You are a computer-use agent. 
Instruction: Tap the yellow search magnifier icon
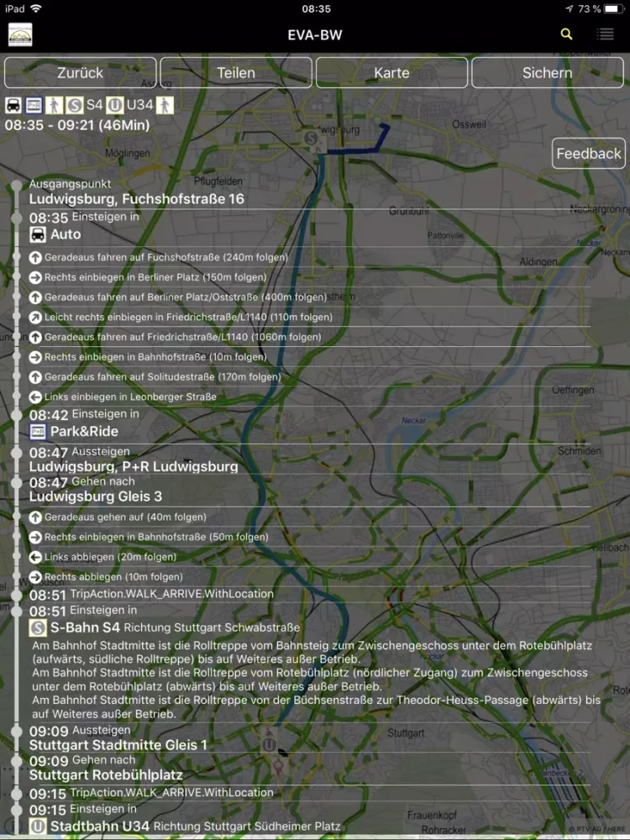tap(566, 34)
